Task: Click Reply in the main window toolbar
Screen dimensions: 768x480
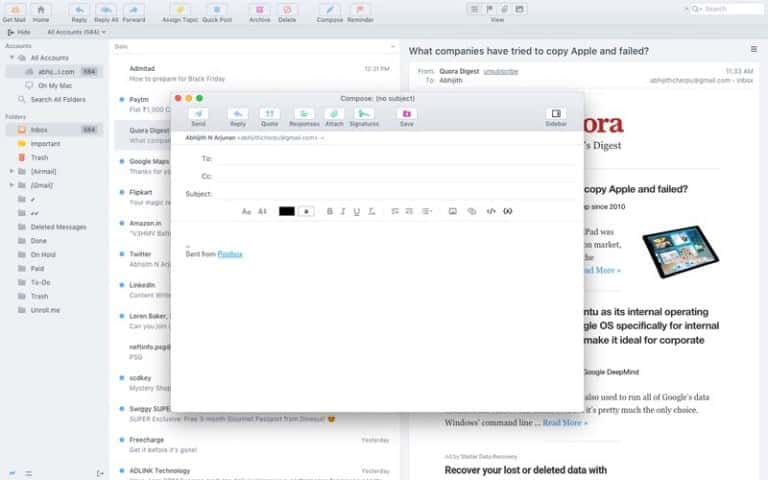Action: 79,10
